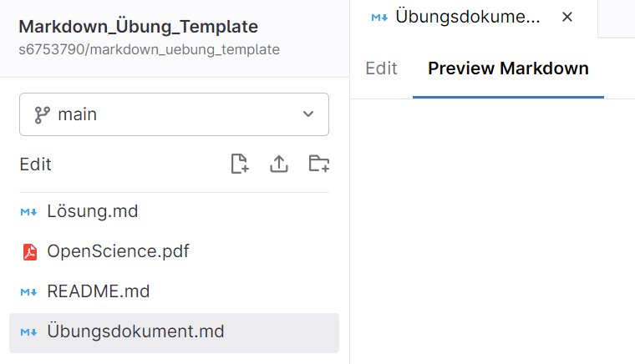Click the New file icon
The image size is (635, 364).
[239, 164]
